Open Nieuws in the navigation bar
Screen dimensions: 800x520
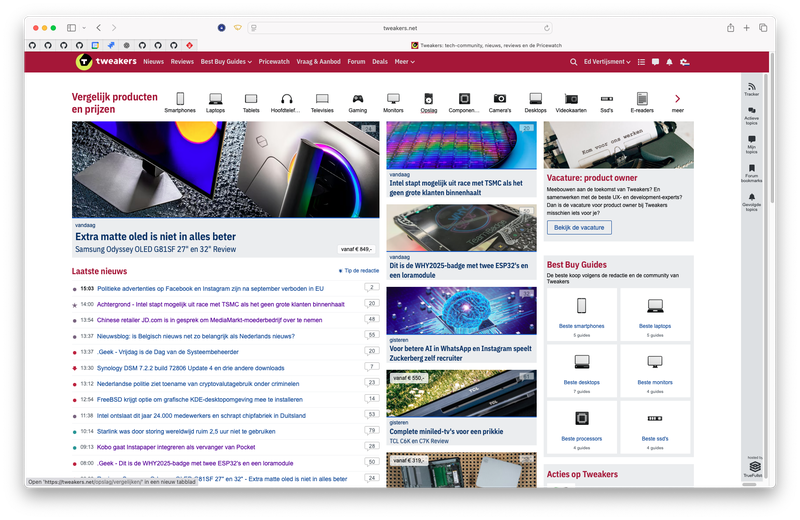(154, 62)
